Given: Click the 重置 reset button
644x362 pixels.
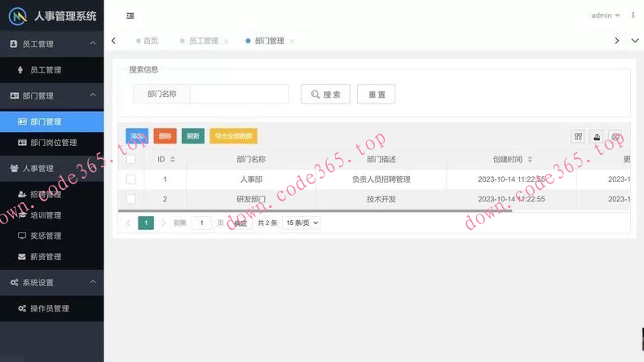Looking at the screenshot, I should pyautogui.click(x=377, y=95).
